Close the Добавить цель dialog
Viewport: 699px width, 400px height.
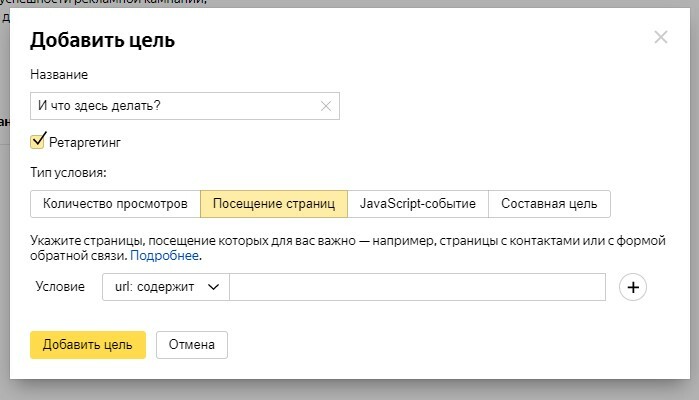(x=660, y=38)
